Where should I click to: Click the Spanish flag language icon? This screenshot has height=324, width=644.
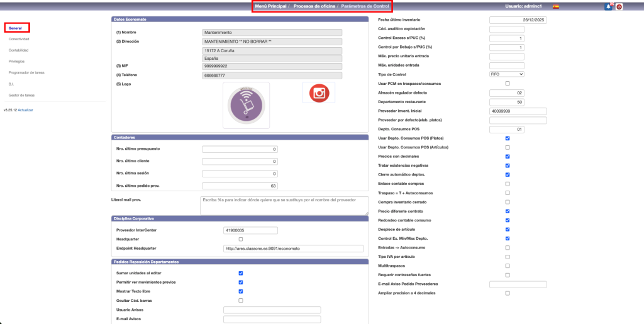(555, 6)
